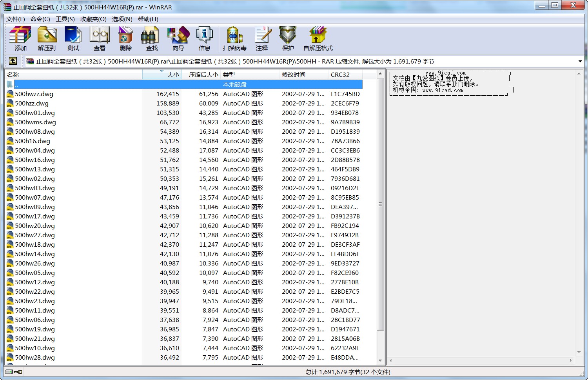588x380 pixels.
Task: Click the 删除 (Delete) toolbar icon
Action: point(125,38)
